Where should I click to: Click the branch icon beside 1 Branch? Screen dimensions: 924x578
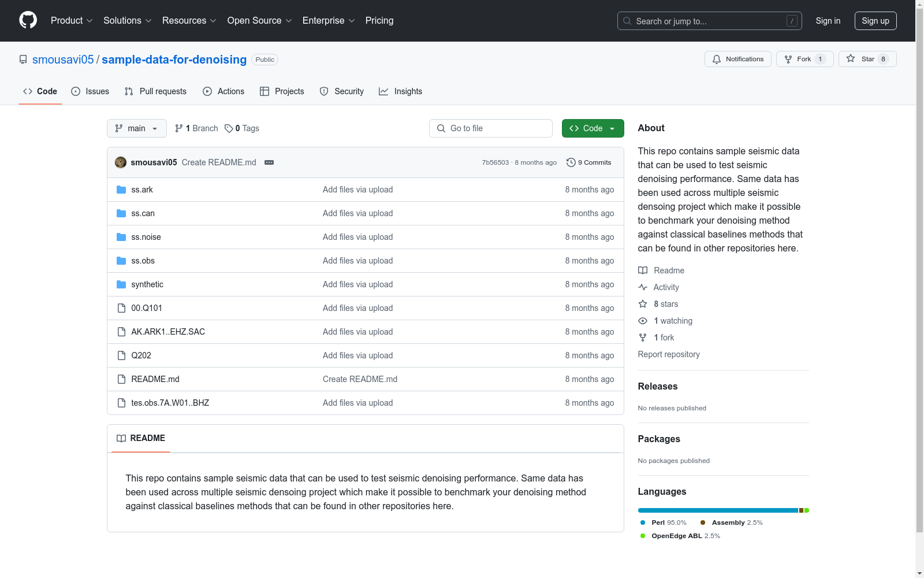(179, 128)
